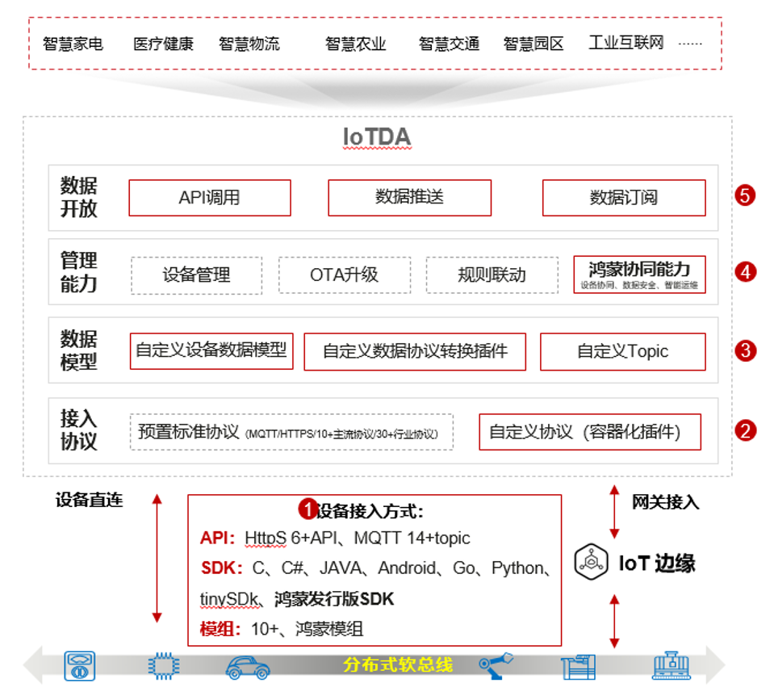Select 自定义设备数据模型 box
The image size is (774, 700).
pyautogui.click(x=211, y=351)
